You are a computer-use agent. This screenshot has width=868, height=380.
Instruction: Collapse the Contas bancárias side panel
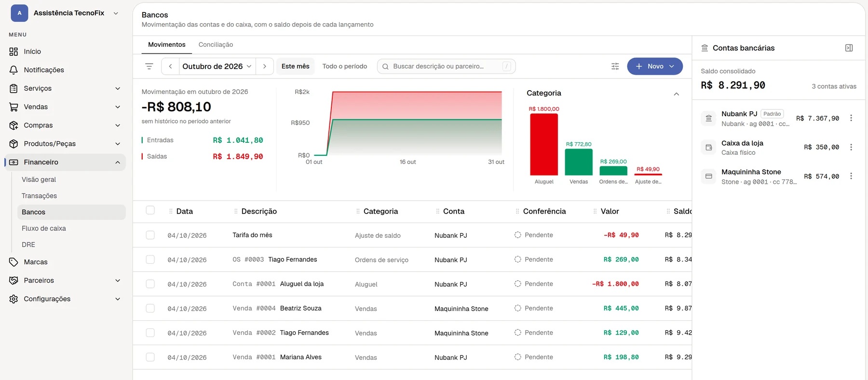tap(849, 48)
